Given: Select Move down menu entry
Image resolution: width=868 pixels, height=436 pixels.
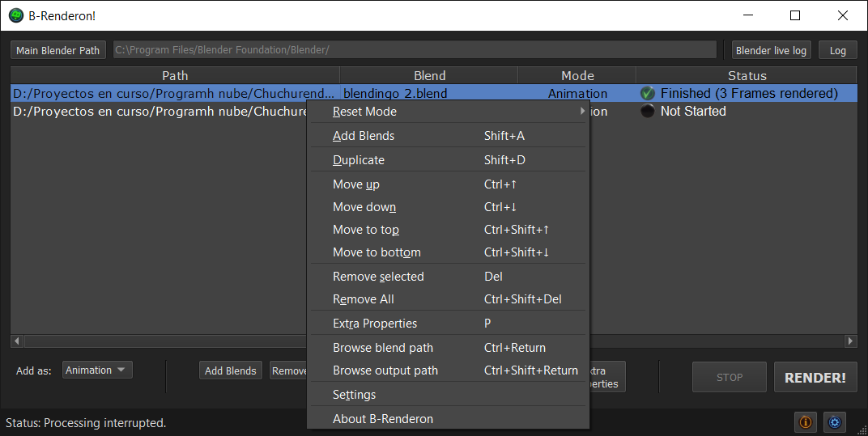Looking at the screenshot, I should click(x=448, y=207).
